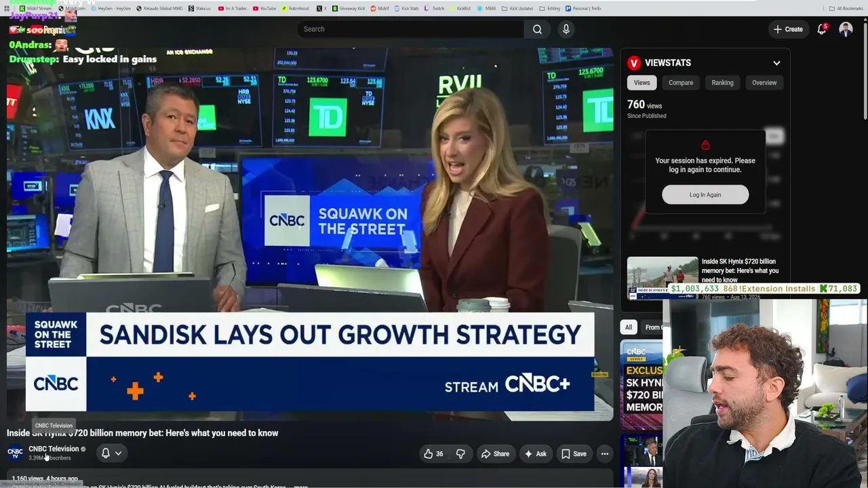Click the Create button

(788, 29)
